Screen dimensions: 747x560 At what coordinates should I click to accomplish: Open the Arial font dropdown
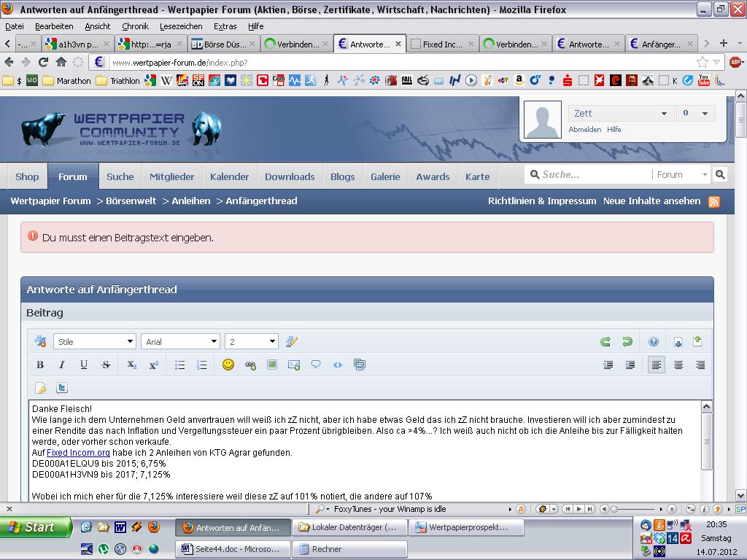click(x=180, y=341)
